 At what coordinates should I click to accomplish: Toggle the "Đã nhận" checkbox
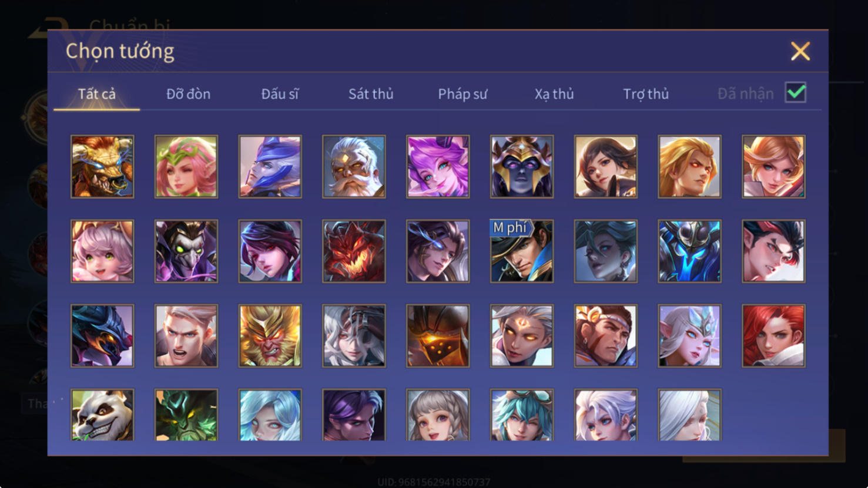[x=796, y=93]
